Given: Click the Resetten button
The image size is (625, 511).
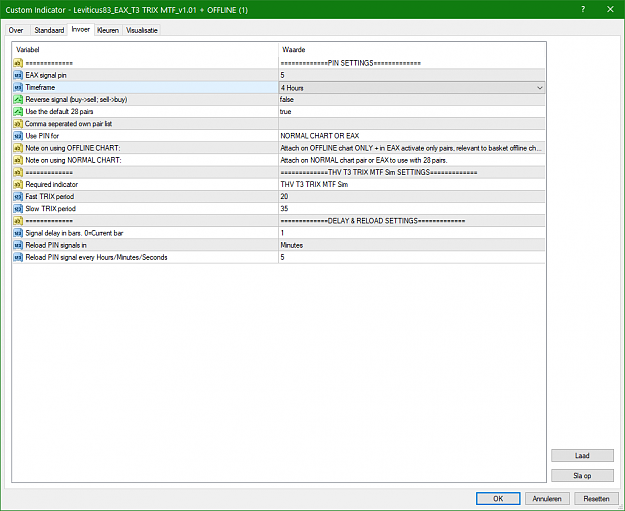Looking at the screenshot, I should (x=596, y=499).
